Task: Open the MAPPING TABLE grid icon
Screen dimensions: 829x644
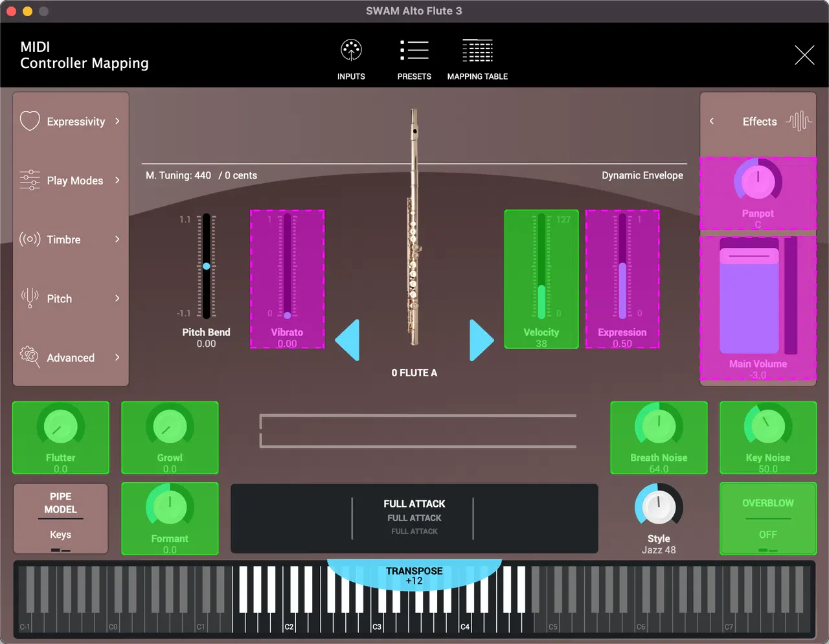Action: point(477,50)
